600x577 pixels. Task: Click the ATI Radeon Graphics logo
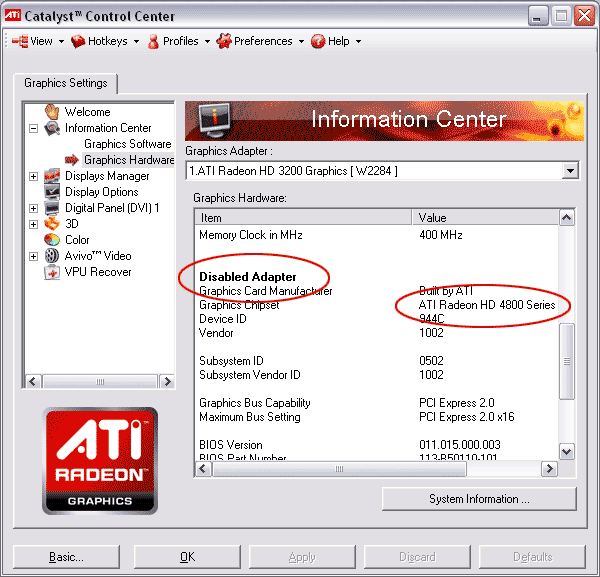click(x=100, y=461)
